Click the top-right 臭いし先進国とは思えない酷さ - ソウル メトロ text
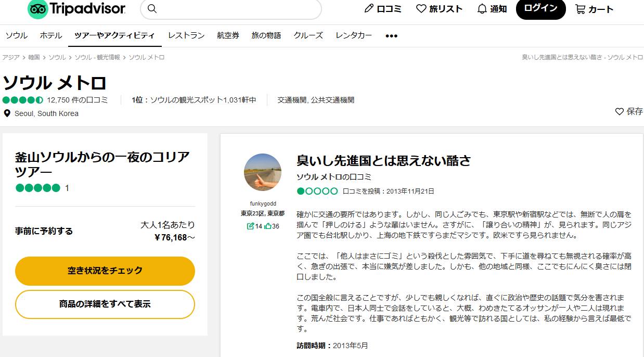The image size is (644, 357). tap(583, 57)
